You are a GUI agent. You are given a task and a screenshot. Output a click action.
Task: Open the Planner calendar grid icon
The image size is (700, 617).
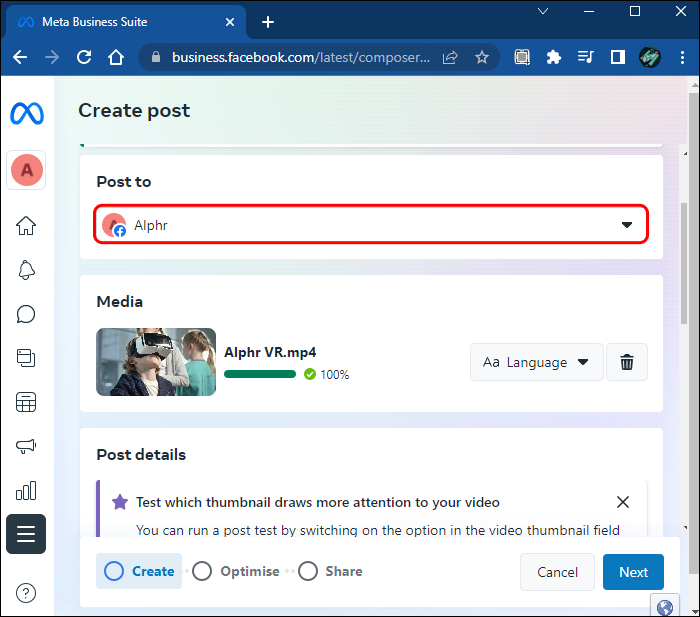point(26,402)
